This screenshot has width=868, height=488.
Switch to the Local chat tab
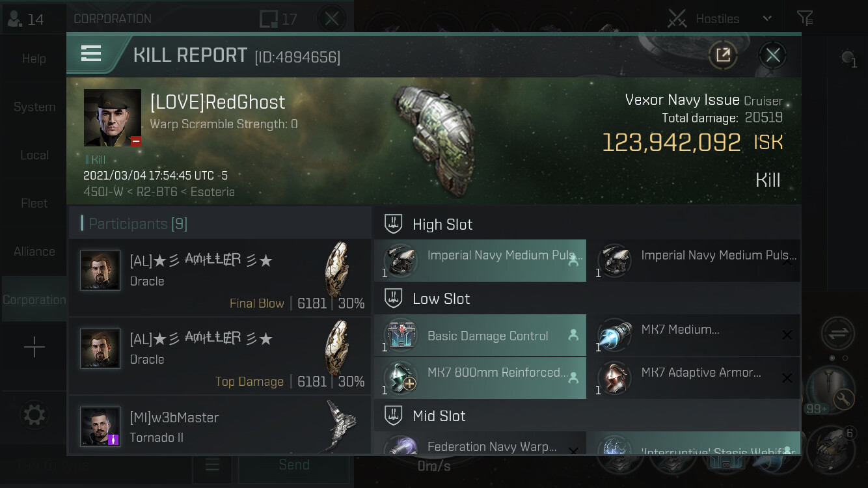coord(34,155)
